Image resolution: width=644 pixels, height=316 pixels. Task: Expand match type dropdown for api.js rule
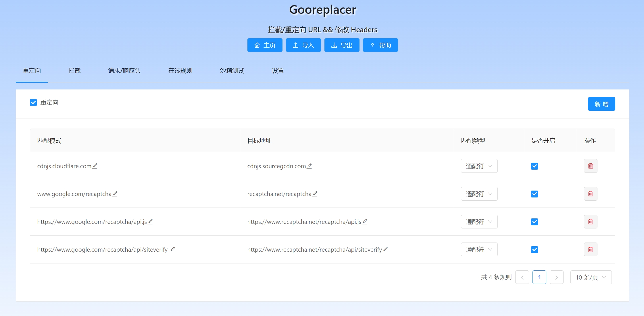point(479,222)
